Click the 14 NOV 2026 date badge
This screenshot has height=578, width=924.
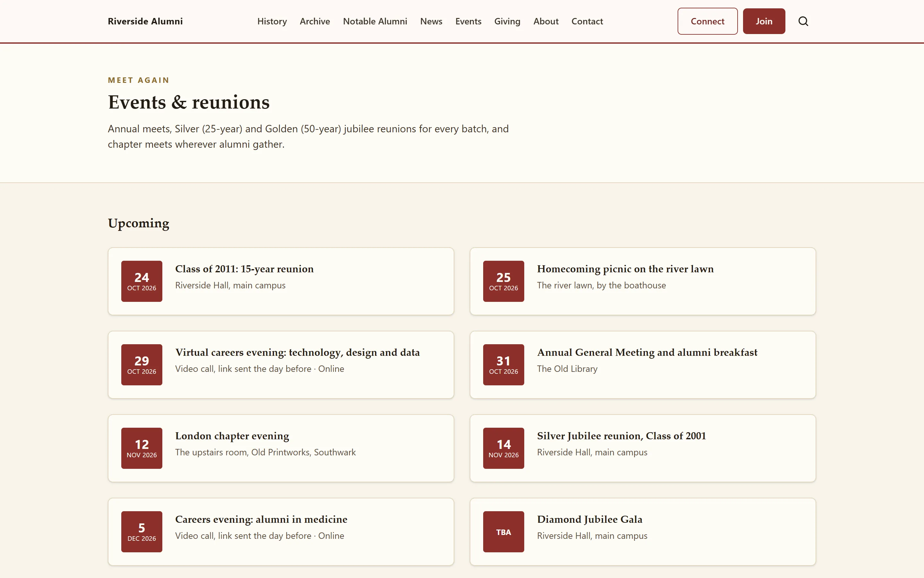[x=503, y=448]
